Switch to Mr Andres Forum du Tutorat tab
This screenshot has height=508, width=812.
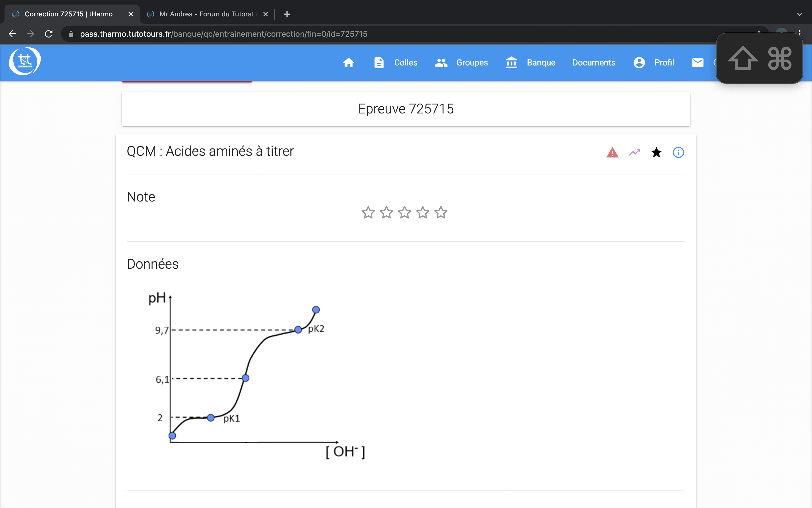point(206,14)
